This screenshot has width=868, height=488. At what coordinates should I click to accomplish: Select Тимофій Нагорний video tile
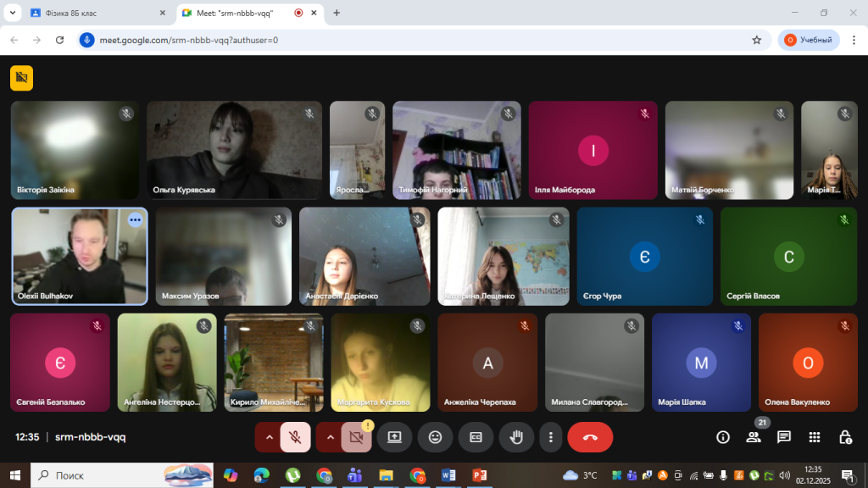click(457, 150)
